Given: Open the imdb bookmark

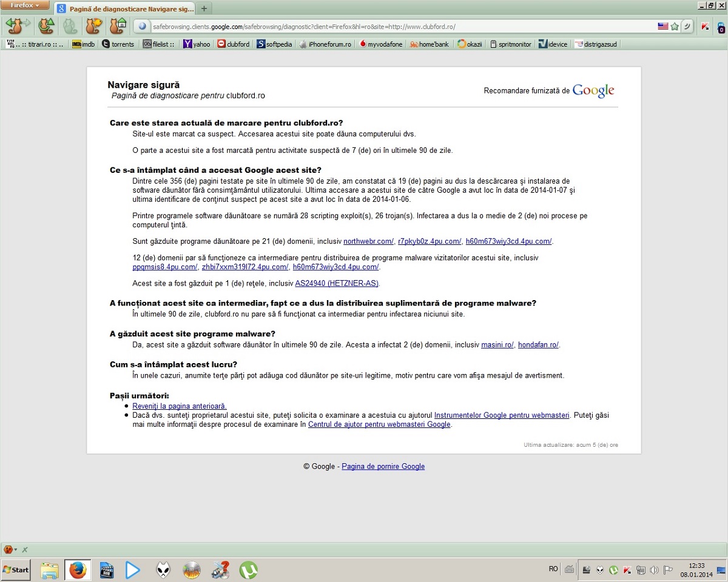Looking at the screenshot, I should (x=84, y=44).
